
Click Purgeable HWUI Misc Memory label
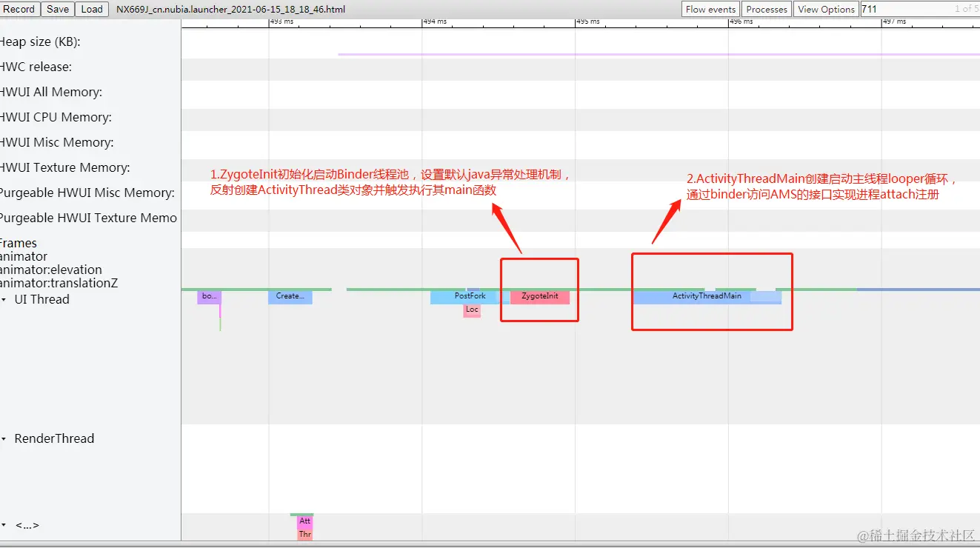pos(87,193)
